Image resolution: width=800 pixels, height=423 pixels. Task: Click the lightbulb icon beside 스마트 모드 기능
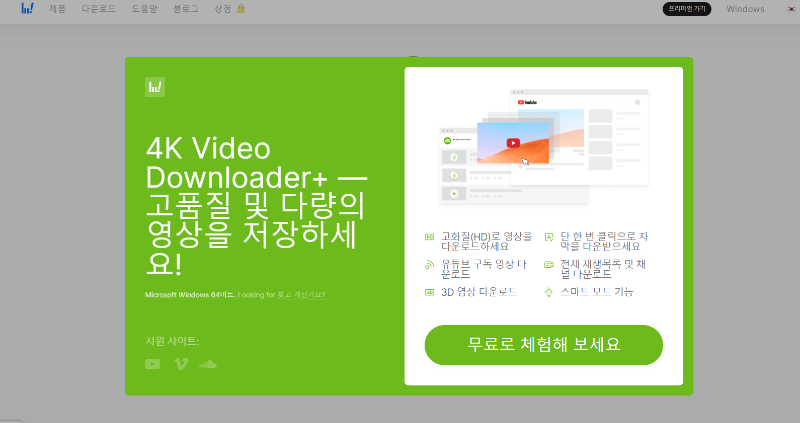point(548,292)
